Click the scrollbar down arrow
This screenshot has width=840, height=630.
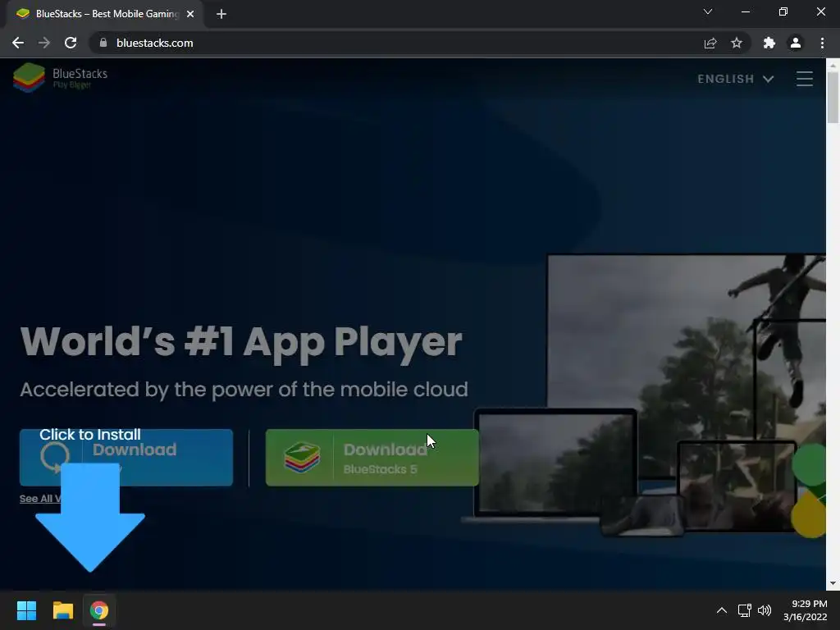[833, 583]
